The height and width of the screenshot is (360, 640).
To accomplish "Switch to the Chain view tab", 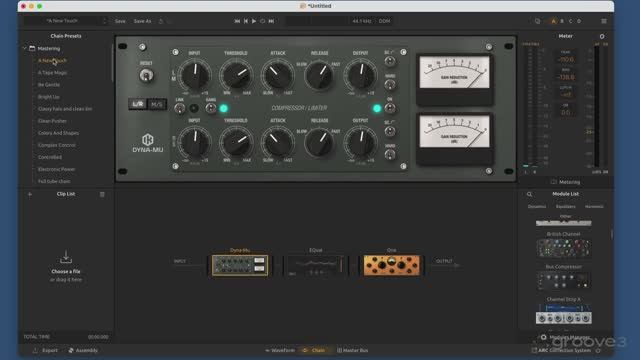I will (314, 350).
